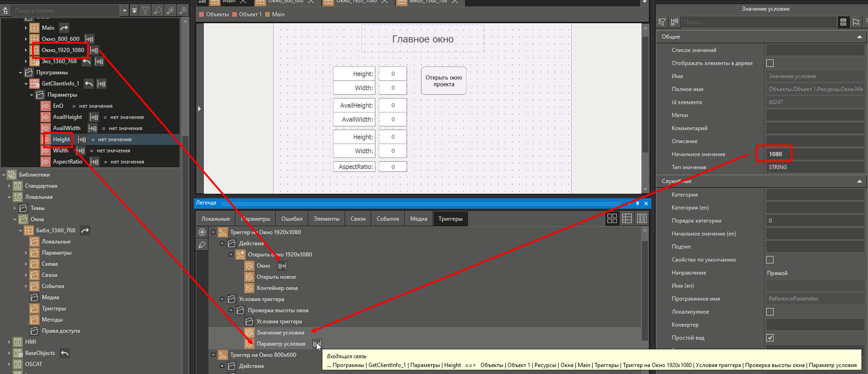
Task: Toggle the 'Локализуемое' checkbox
Action: coord(770,312)
